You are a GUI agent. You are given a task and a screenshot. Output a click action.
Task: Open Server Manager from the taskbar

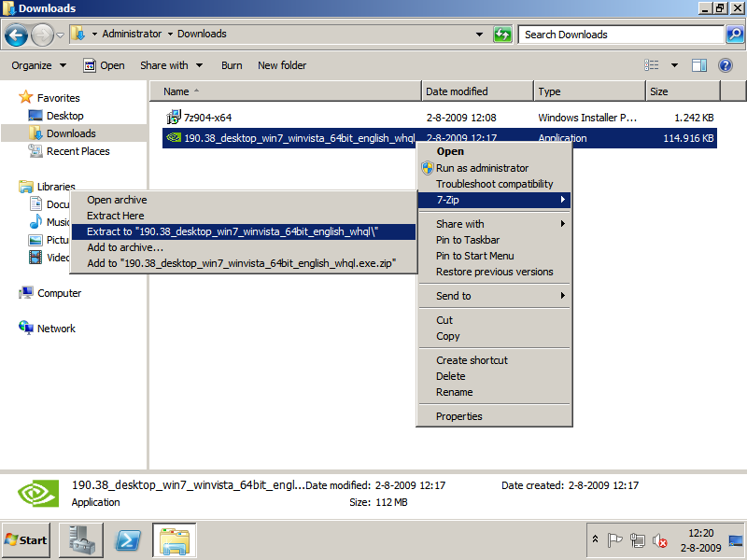(x=80, y=540)
